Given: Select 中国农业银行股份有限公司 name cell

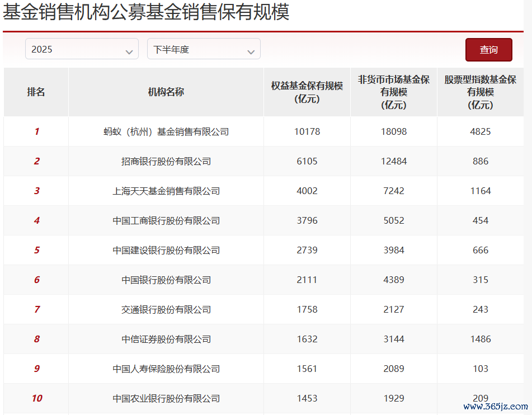Looking at the screenshot, I should coord(166,398).
